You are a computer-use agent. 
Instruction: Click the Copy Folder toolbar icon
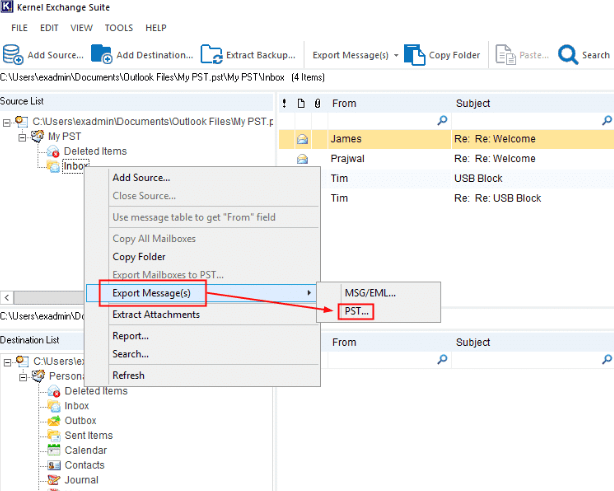point(414,55)
